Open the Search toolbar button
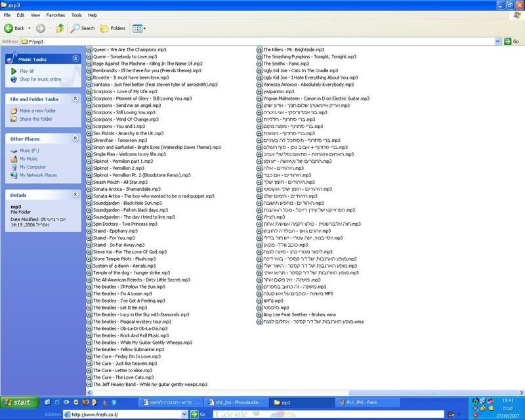 point(83,28)
